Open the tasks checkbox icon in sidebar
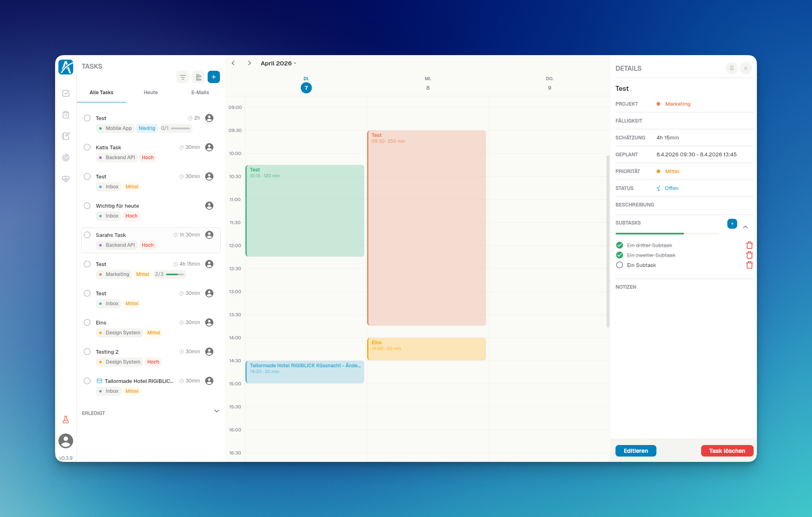The height and width of the screenshot is (517, 812). click(66, 93)
